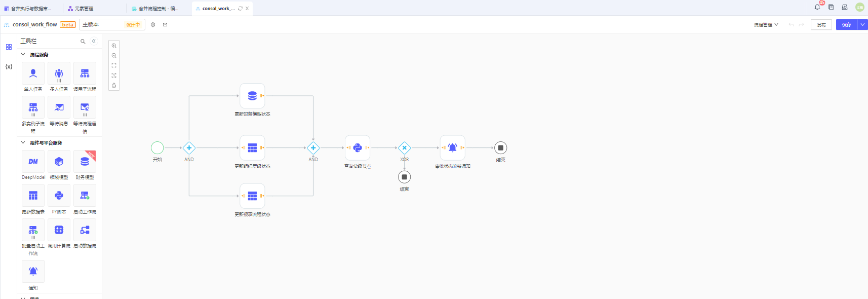
Task: Click the 发布 publish button
Action: tap(821, 25)
